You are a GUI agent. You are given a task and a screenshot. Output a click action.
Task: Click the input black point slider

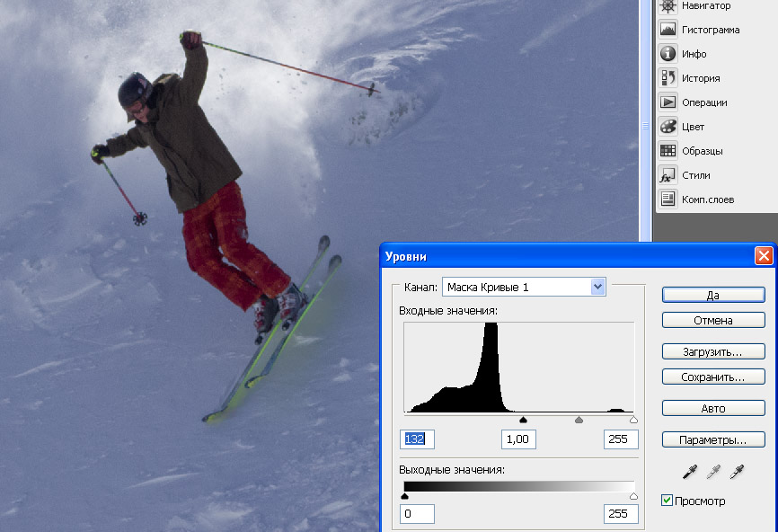click(523, 420)
